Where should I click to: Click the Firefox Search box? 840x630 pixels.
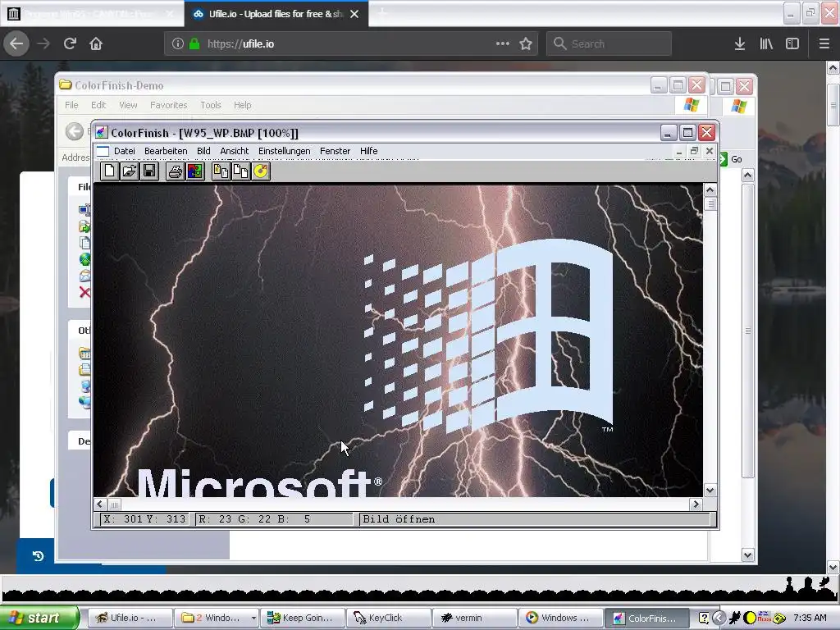[609, 43]
